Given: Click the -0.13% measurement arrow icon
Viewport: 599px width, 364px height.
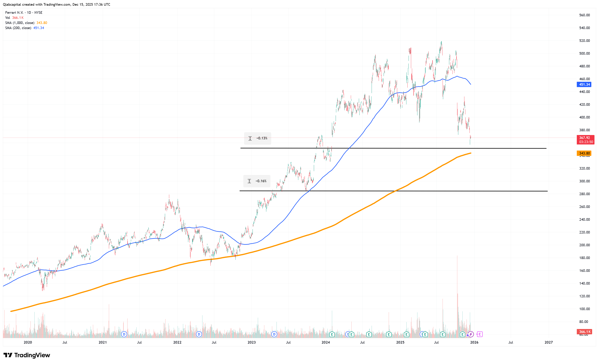Looking at the screenshot, I should click(250, 138).
